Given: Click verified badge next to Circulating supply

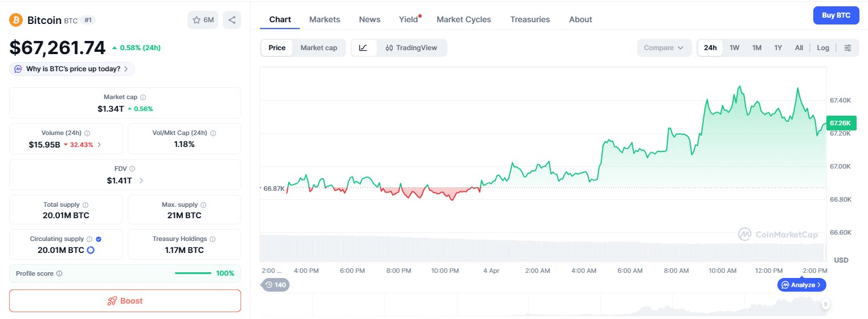Looking at the screenshot, I should 99,239.
